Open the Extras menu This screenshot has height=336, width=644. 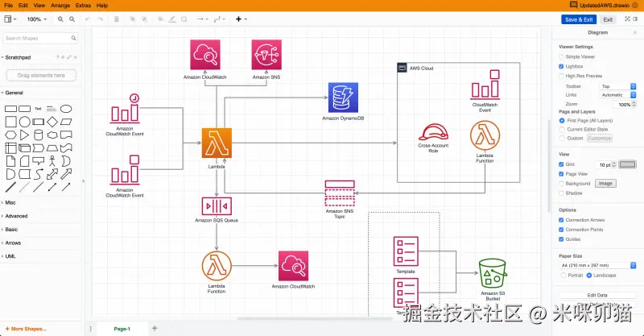click(84, 6)
